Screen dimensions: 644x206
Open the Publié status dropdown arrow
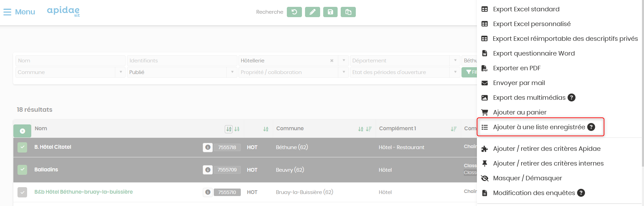pyautogui.click(x=232, y=72)
